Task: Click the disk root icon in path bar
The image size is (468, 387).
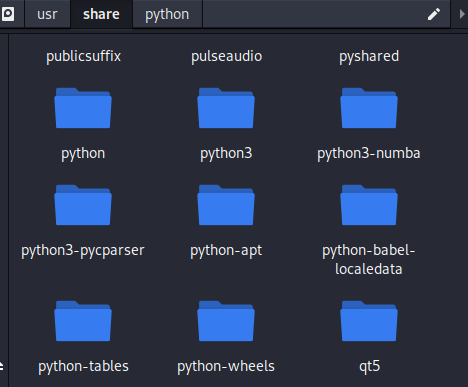Action: click(8, 14)
